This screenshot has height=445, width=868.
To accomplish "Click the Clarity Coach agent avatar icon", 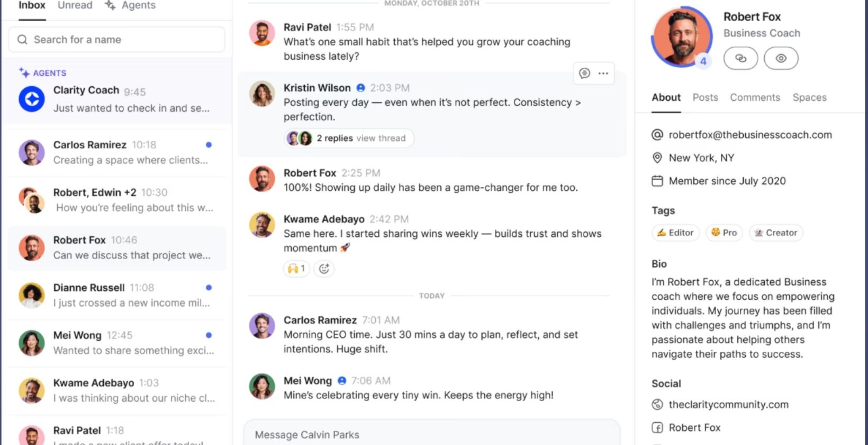I will 32,99.
